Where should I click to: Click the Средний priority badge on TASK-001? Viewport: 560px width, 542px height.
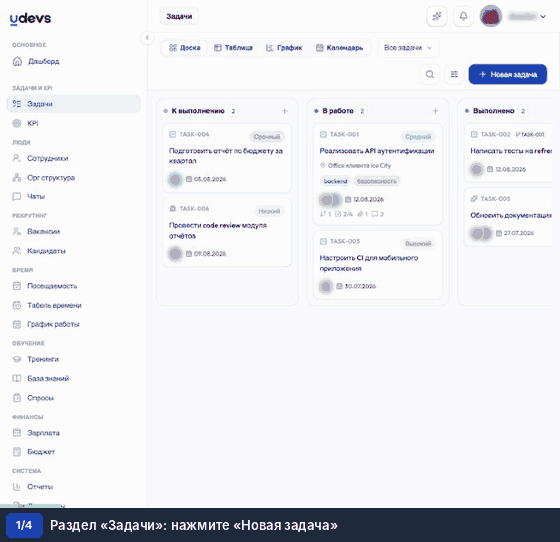pyautogui.click(x=418, y=137)
